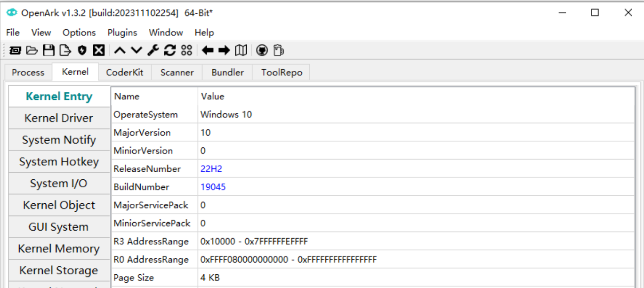644x288 pixels.
Task: Switch to the Scanner tab
Action: click(177, 72)
